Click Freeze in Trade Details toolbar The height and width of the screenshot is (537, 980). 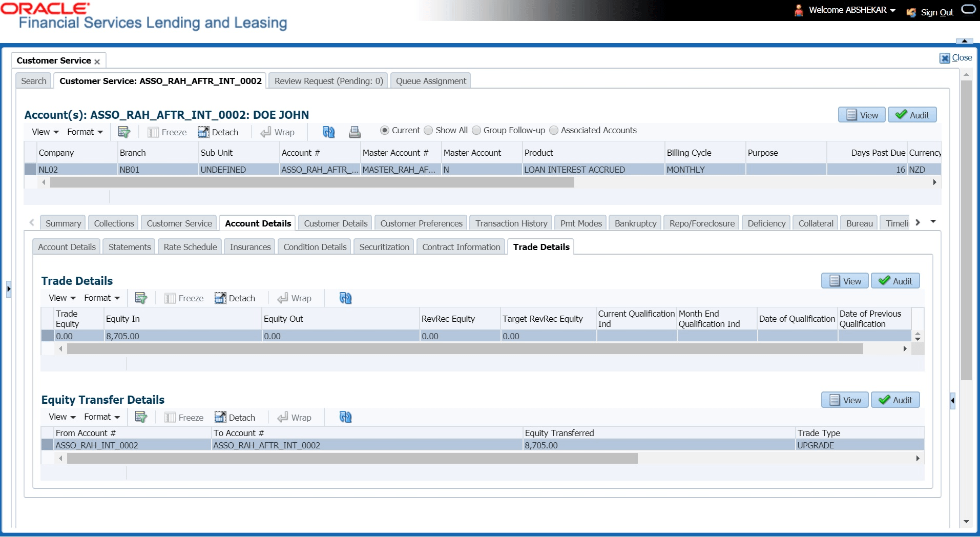(x=184, y=298)
